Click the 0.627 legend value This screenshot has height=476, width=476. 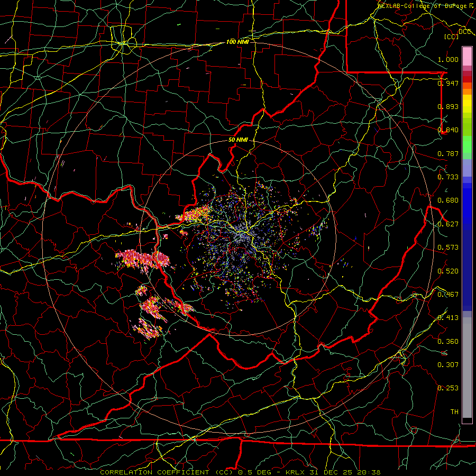tap(448, 224)
